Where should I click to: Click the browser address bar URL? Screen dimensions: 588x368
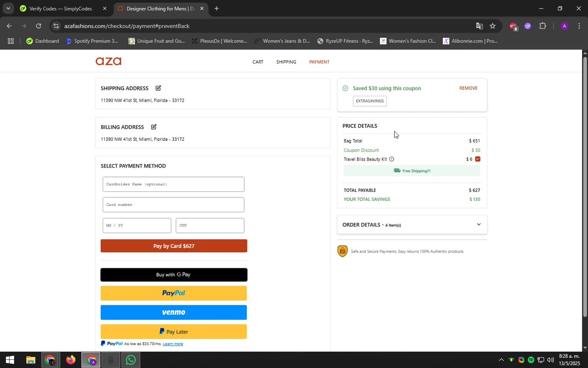click(127, 26)
